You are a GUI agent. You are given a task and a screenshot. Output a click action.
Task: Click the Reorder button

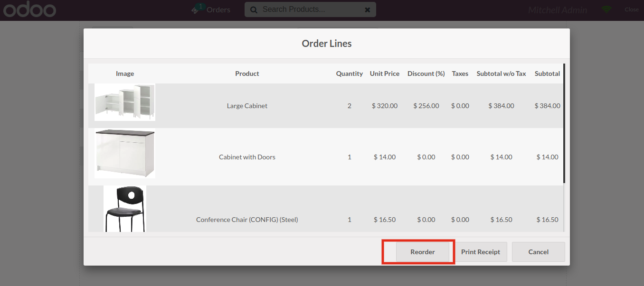[x=422, y=252]
